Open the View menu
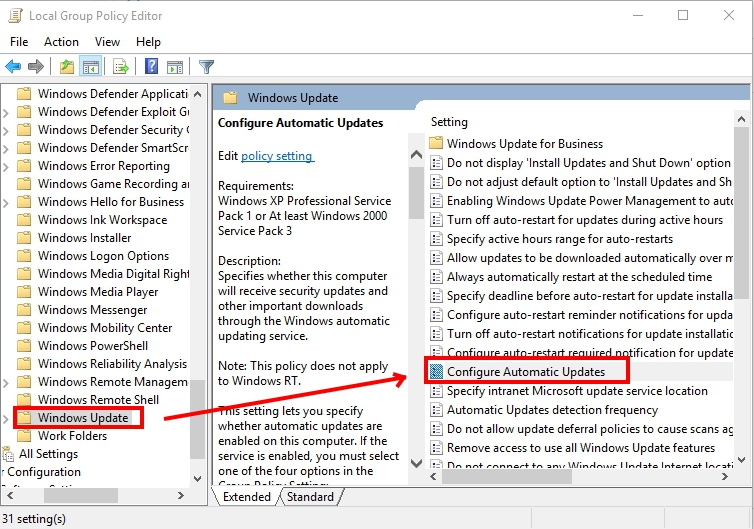 coord(107,42)
